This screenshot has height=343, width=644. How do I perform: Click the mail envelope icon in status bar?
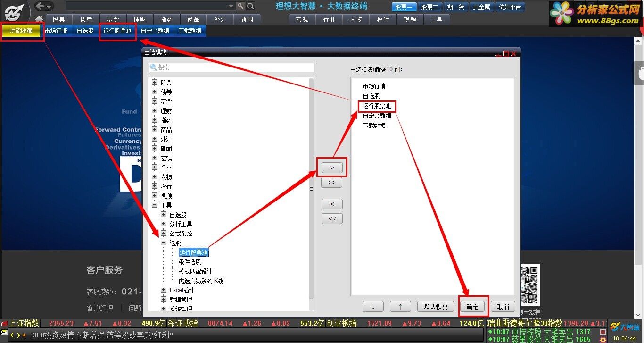[4, 333]
